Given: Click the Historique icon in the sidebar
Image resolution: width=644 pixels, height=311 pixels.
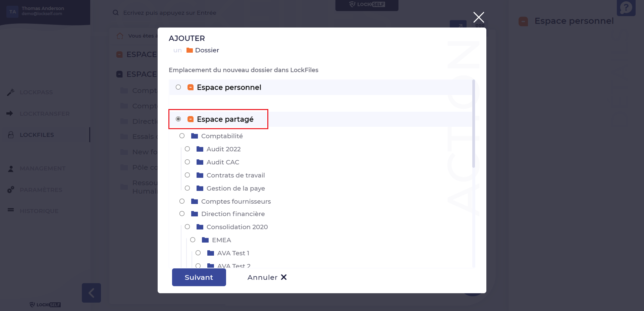Looking at the screenshot, I should coord(11,210).
